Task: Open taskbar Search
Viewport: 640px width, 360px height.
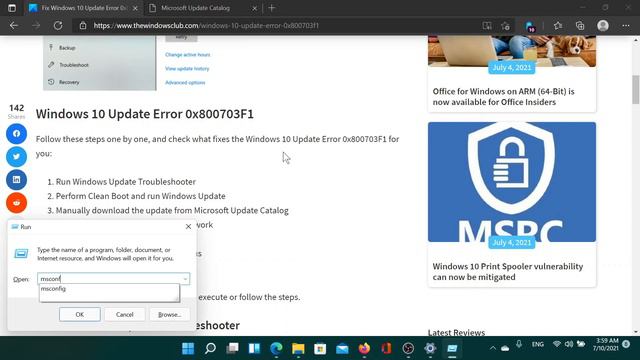Action: [210, 348]
